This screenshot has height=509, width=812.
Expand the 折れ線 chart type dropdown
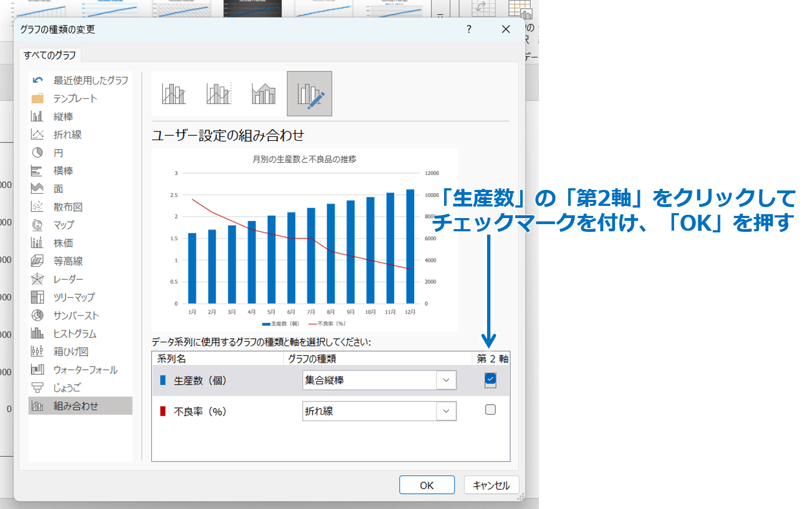pyautogui.click(x=446, y=411)
